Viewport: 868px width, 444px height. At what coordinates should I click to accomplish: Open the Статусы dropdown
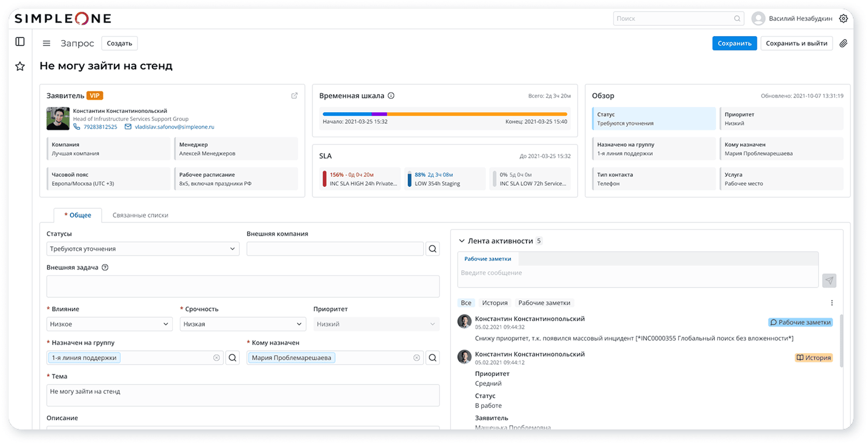coord(143,249)
